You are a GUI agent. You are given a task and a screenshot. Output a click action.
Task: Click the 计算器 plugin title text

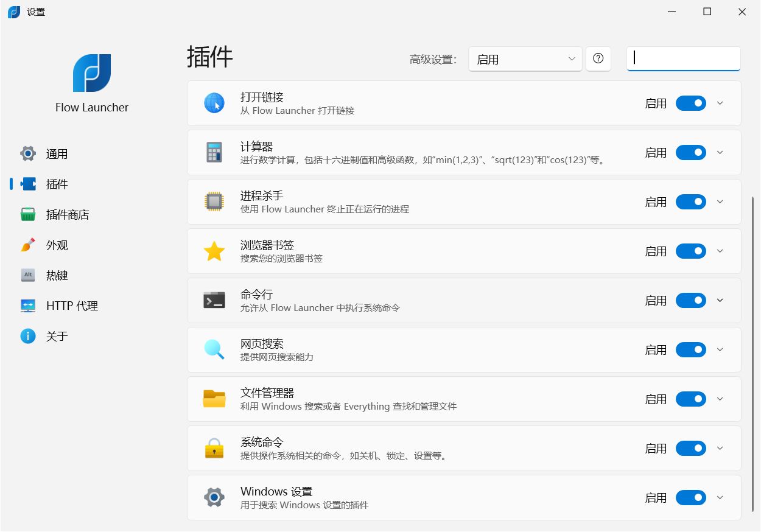point(256,147)
